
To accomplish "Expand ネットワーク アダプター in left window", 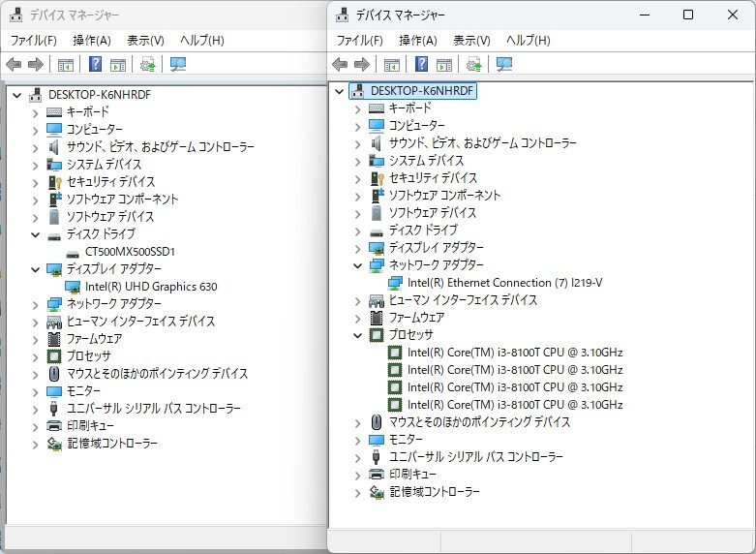I will 35,304.
